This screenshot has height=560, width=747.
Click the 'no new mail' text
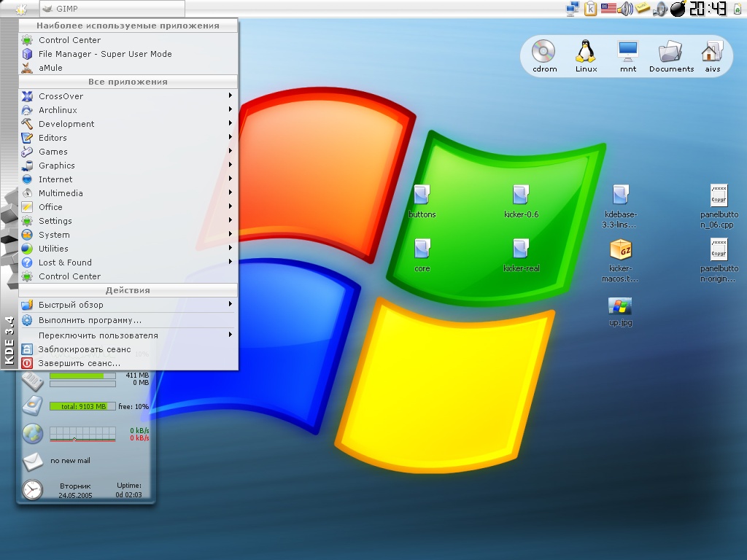coord(70,461)
